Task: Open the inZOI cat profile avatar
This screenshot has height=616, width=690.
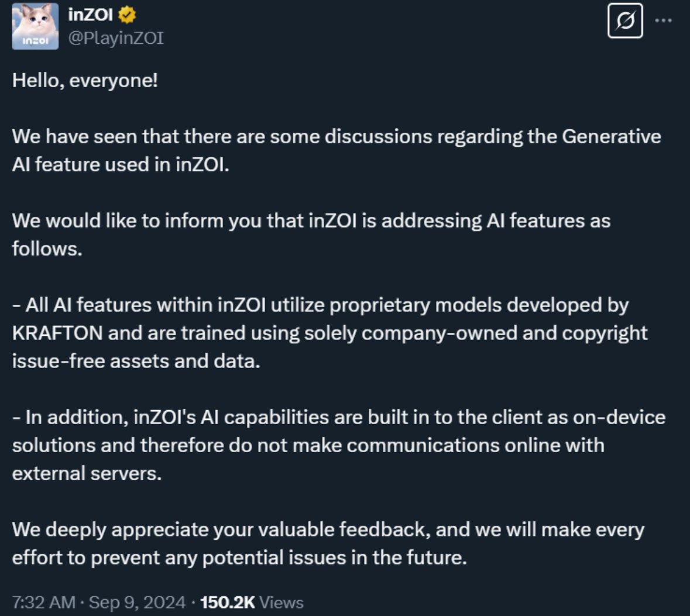Action: [35, 26]
